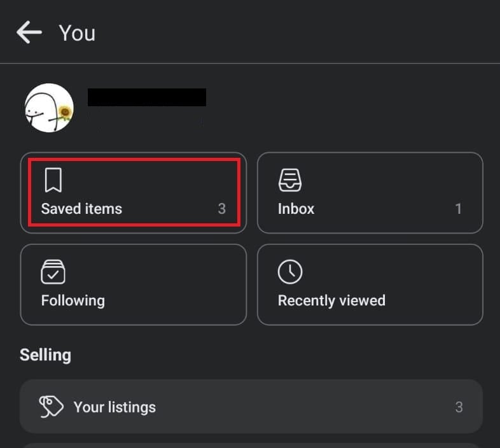This screenshot has height=448, width=500.
Task: Tap the Inbox unread count of 1
Action: [x=458, y=209]
